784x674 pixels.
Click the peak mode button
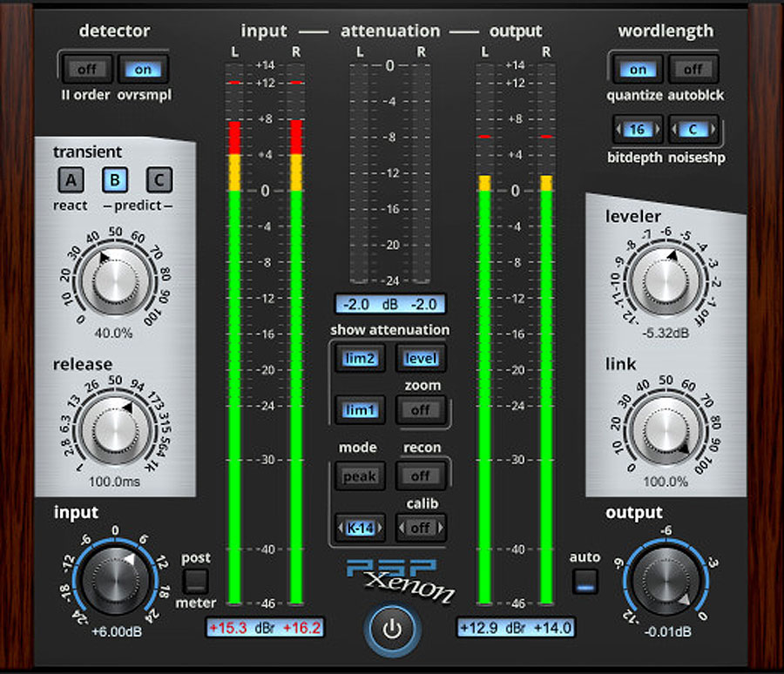[359, 476]
